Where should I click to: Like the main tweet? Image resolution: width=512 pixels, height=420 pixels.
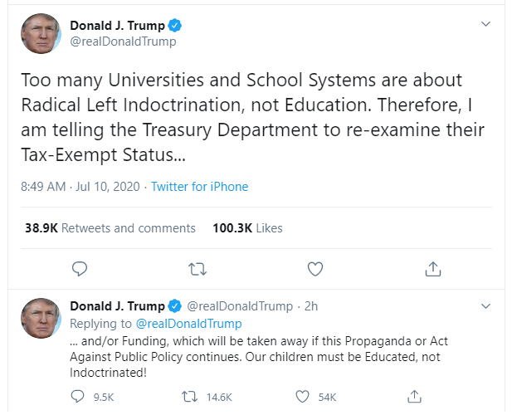[315, 269]
